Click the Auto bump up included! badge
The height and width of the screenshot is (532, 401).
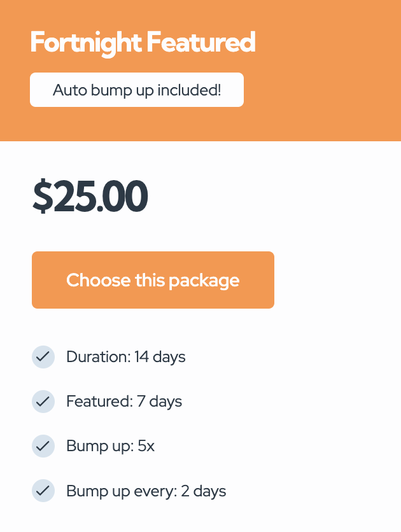coord(137,90)
